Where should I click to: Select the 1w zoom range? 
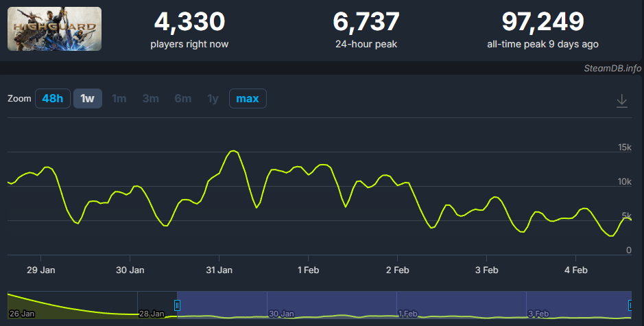pos(88,99)
